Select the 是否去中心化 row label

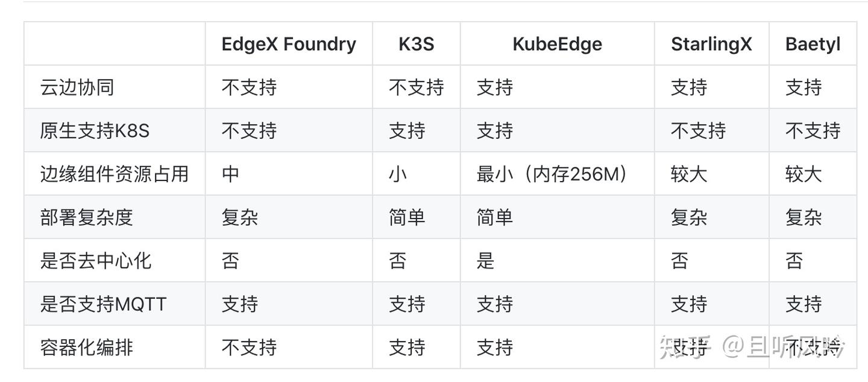(x=96, y=261)
